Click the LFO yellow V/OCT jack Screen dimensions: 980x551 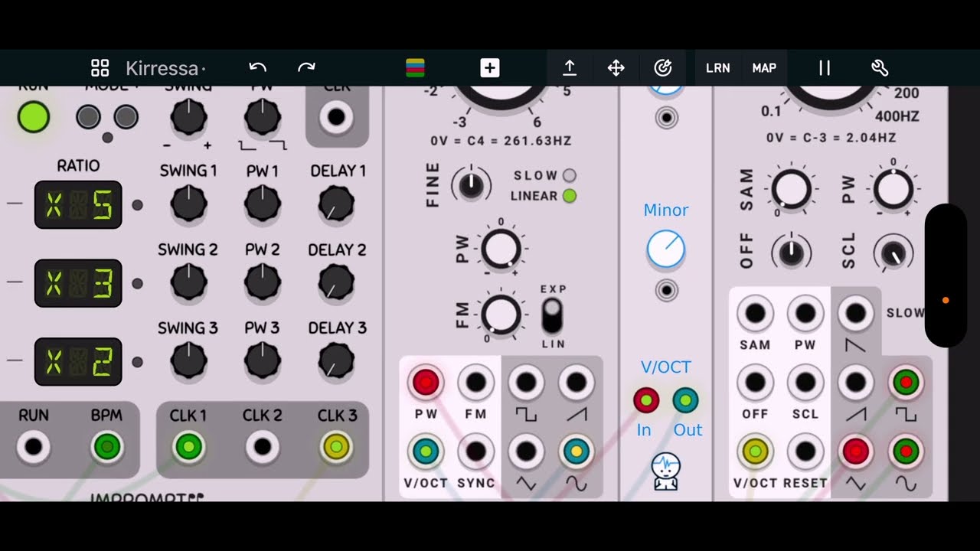point(755,452)
